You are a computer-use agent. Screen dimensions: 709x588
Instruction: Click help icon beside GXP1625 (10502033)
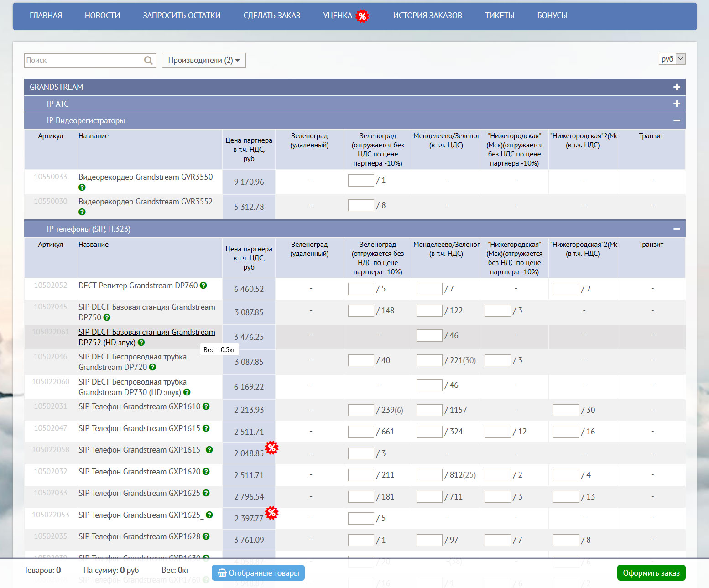206,493
